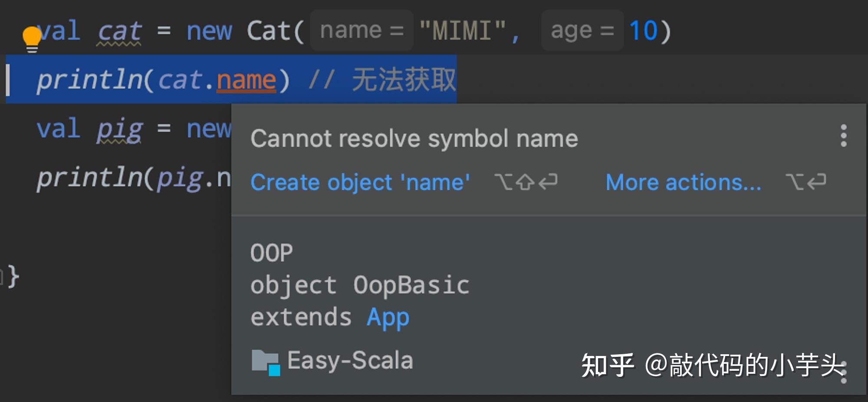The image size is (868, 402).
Task: Open the 'More actions...' link
Action: click(x=683, y=182)
